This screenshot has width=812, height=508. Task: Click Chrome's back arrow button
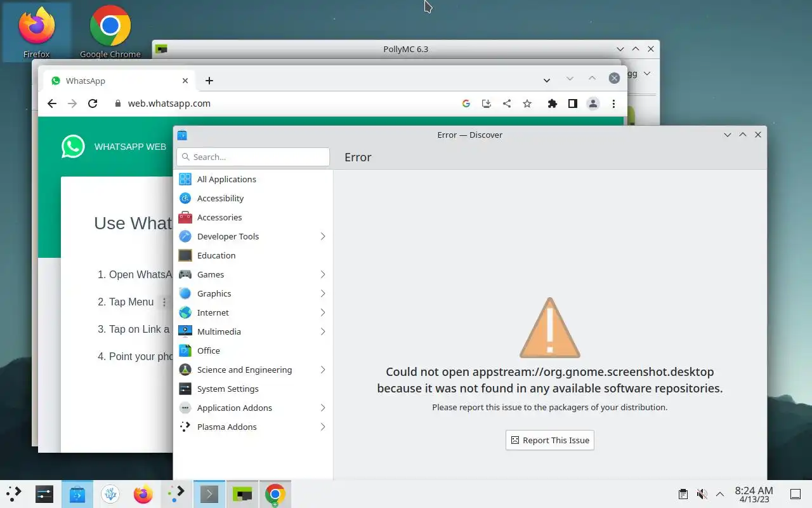(52, 104)
